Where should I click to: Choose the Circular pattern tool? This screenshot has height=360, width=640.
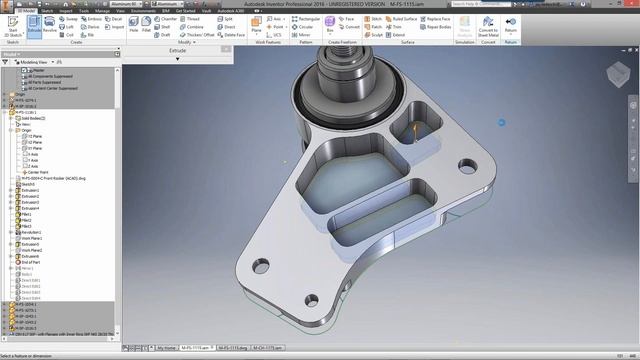coord(302,27)
